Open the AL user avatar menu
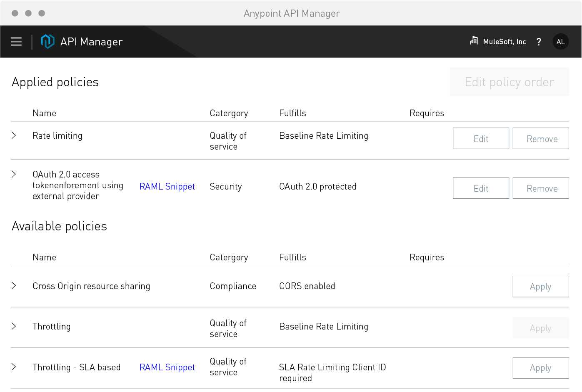Image resolution: width=582 pixels, height=392 pixels. pos(560,41)
